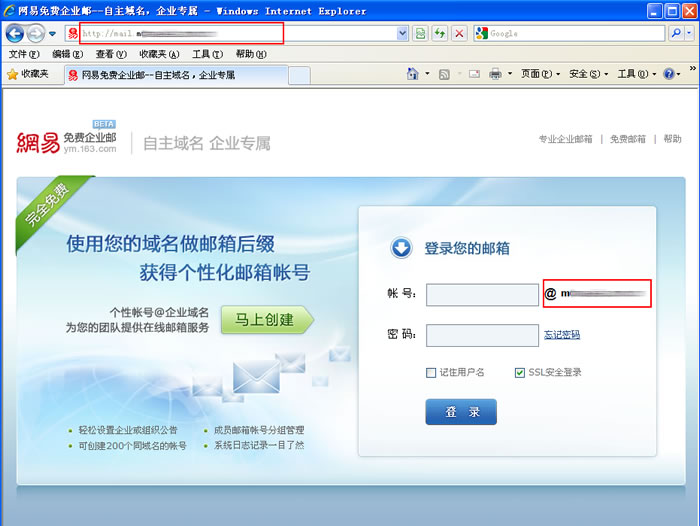
Task: Open the 专业企业邮箱 link
Action: [x=565, y=139]
